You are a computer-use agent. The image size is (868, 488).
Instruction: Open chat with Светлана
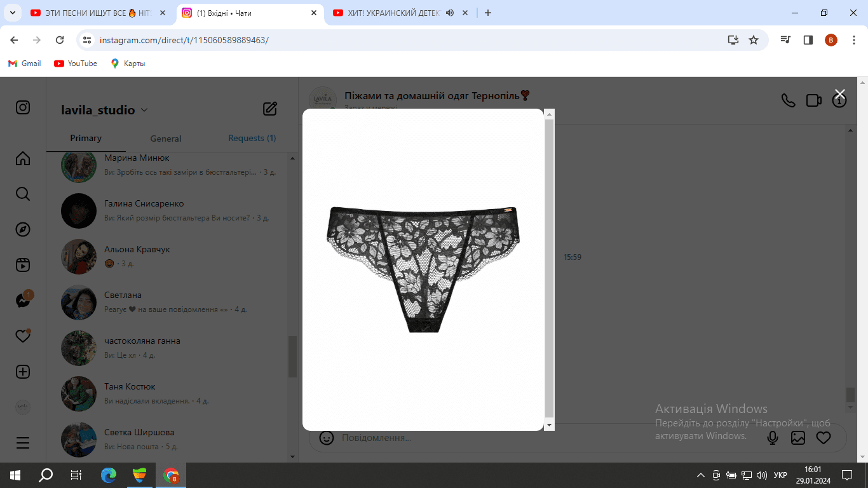168,302
